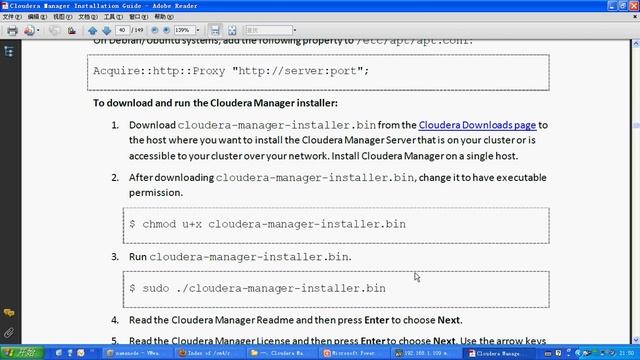
Task: Open the comments panel icon in sidebar
Action: [x=9, y=313]
